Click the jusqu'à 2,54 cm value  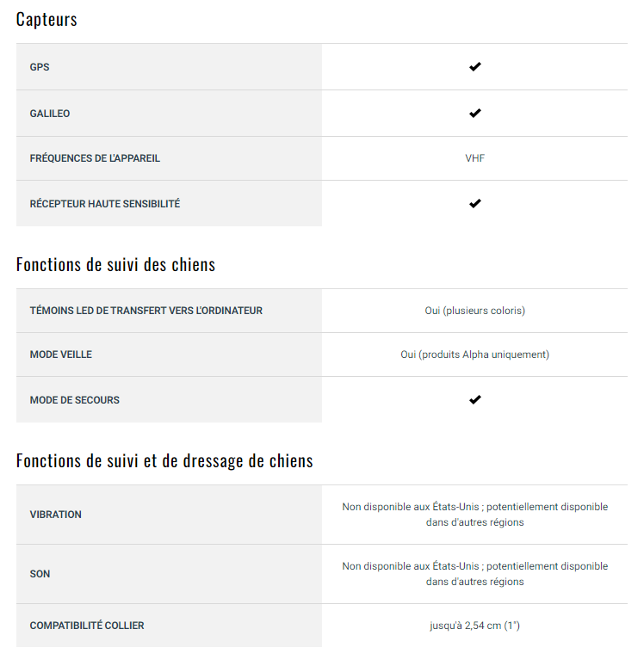[474, 626]
